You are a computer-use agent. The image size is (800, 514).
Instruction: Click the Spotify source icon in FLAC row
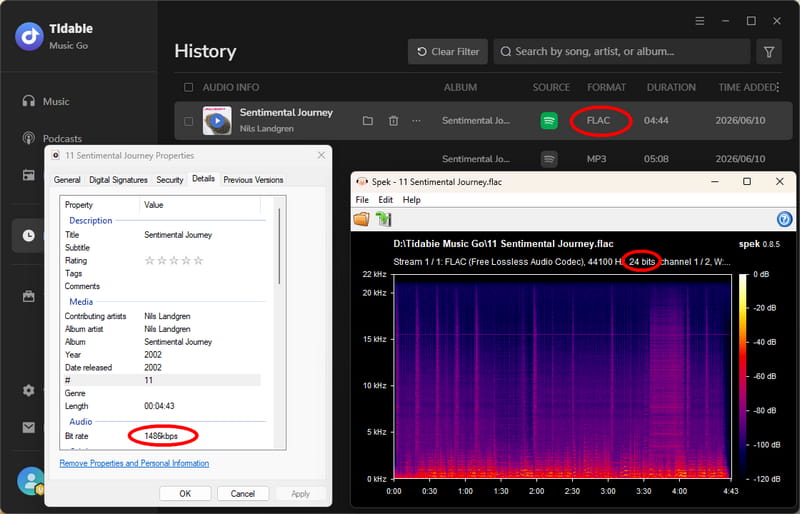click(549, 121)
